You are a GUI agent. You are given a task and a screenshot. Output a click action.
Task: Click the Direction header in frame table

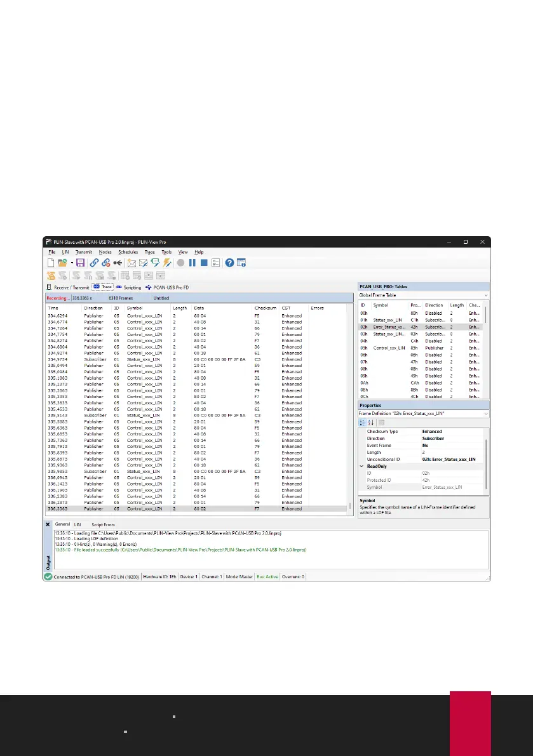tap(434, 305)
